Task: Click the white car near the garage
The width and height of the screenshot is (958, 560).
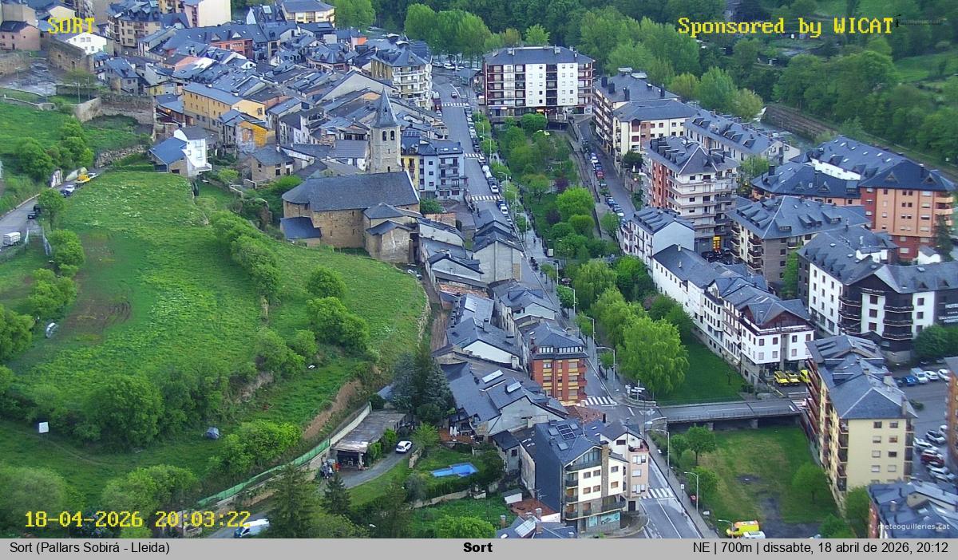Action: 404,446
